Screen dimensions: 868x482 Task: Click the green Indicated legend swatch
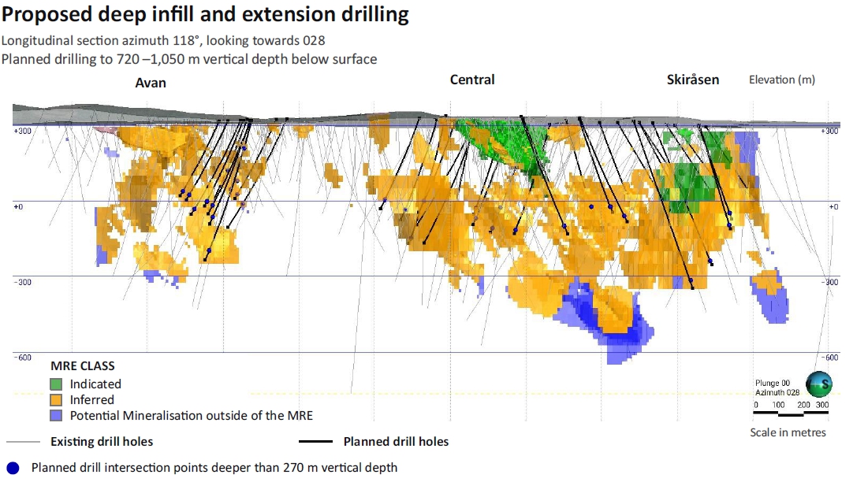pos(56,384)
